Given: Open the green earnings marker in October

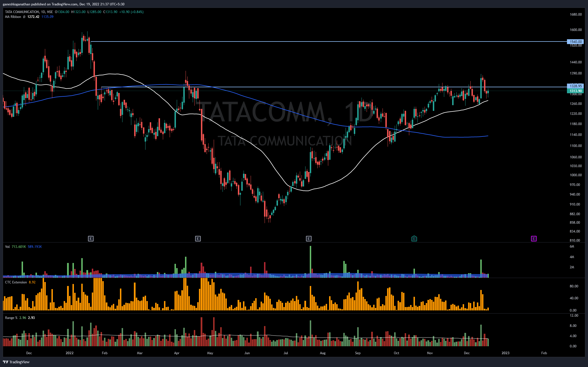Looking at the screenshot, I should point(414,239).
